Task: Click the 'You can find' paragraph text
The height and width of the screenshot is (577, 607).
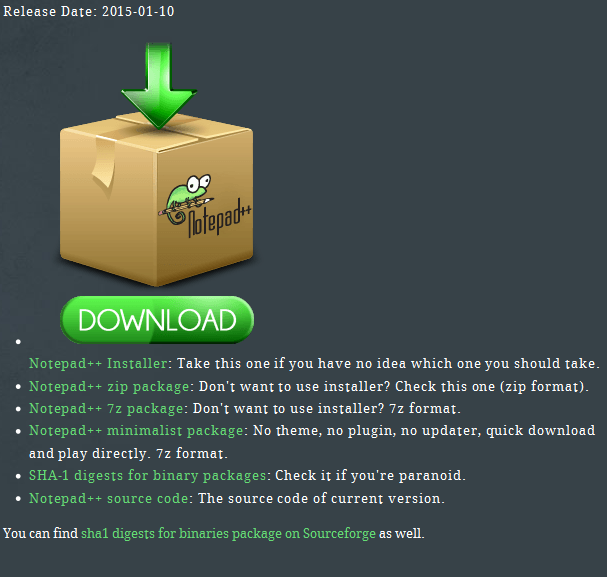Action: 41,534
